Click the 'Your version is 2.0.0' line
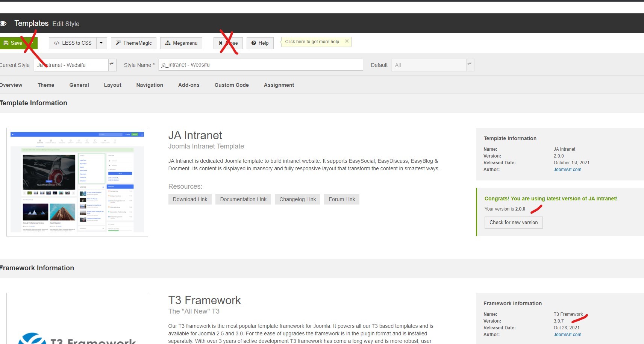 (505, 209)
